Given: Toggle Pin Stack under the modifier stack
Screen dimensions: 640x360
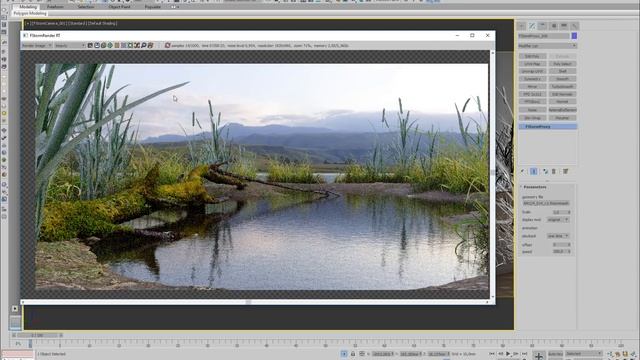Looking at the screenshot, I should pos(522,171).
